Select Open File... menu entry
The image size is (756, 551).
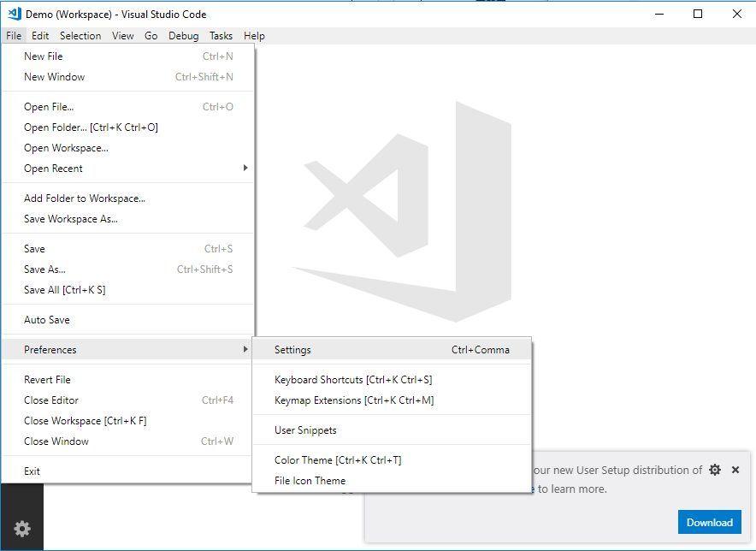click(128, 107)
